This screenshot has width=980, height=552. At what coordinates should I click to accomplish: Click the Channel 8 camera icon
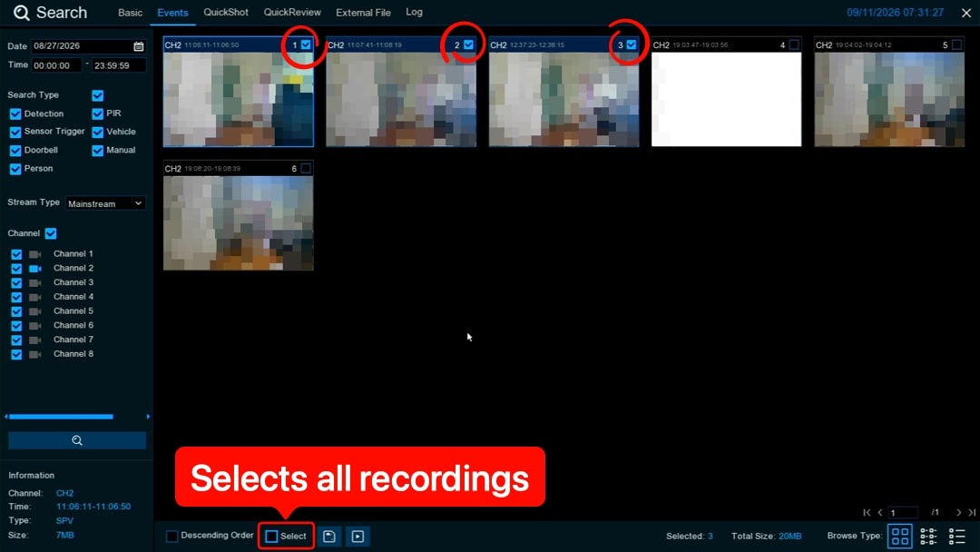click(35, 354)
